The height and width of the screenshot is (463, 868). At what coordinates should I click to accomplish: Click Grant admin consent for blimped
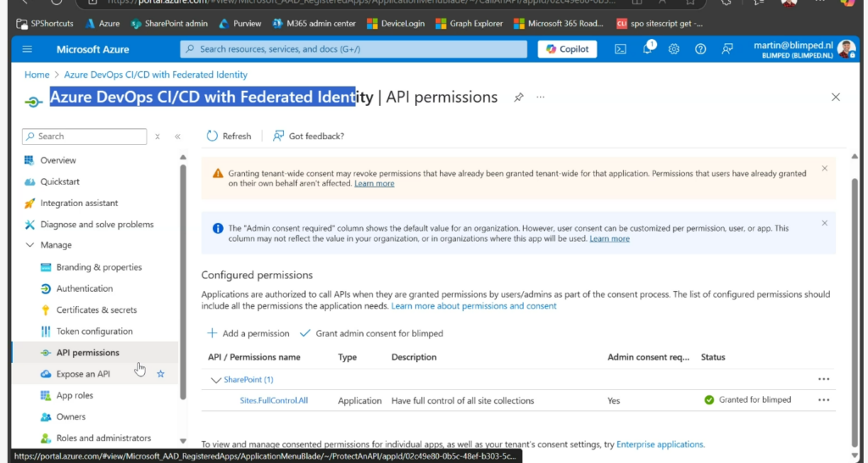pos(371,333)
